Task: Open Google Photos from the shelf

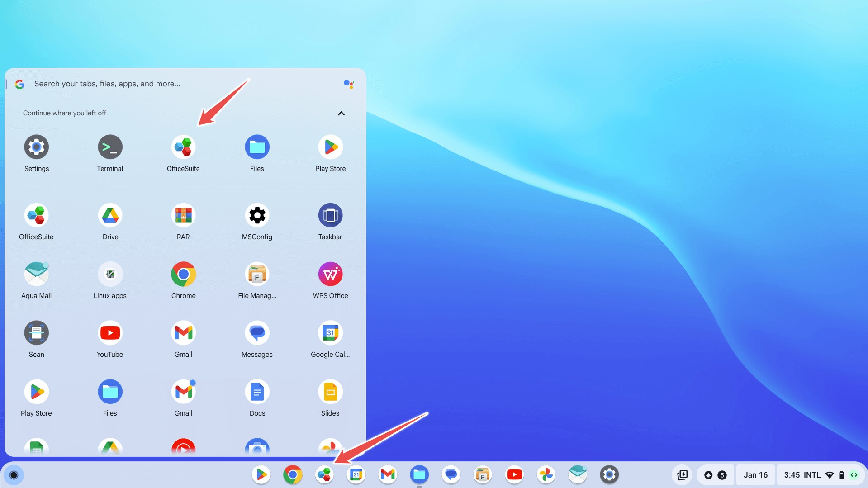Action: coord(546,475)
